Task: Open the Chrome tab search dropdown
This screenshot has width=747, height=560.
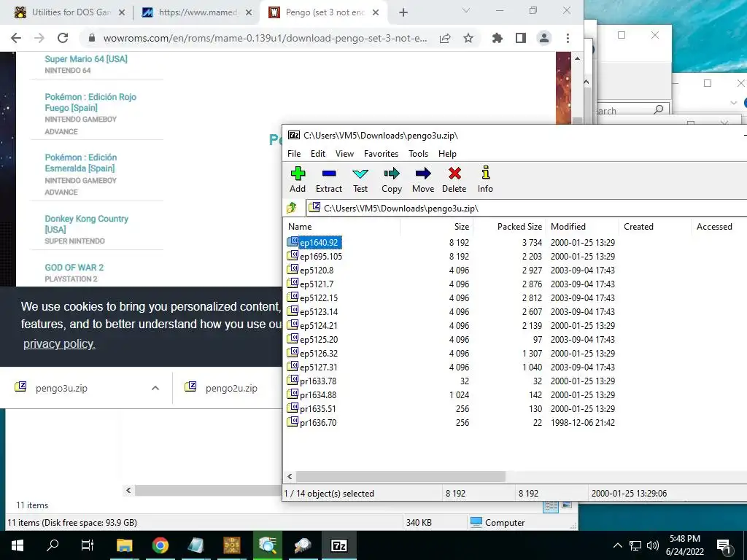Action: [x=466, y=10]
